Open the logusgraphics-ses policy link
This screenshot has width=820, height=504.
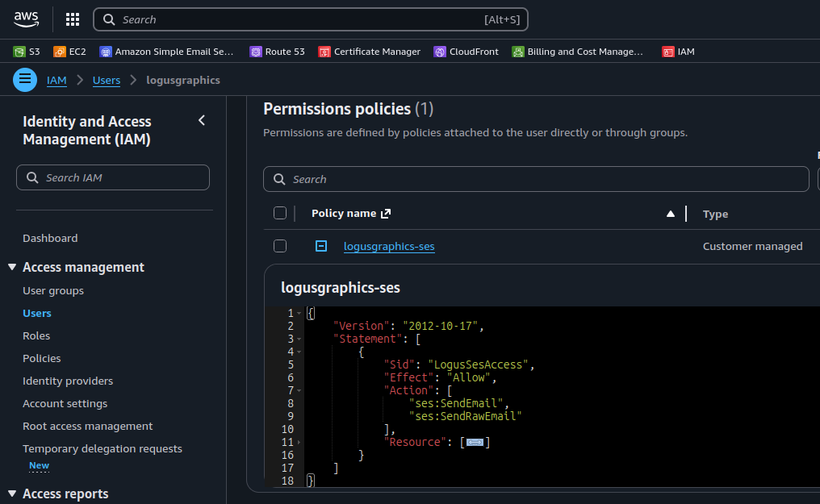(389, 246)
